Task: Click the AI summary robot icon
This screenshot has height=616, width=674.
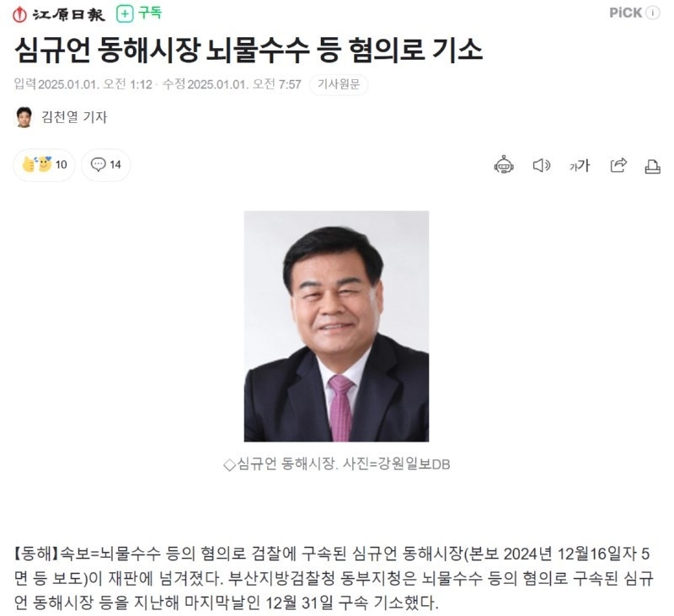Action: [503, 165]
